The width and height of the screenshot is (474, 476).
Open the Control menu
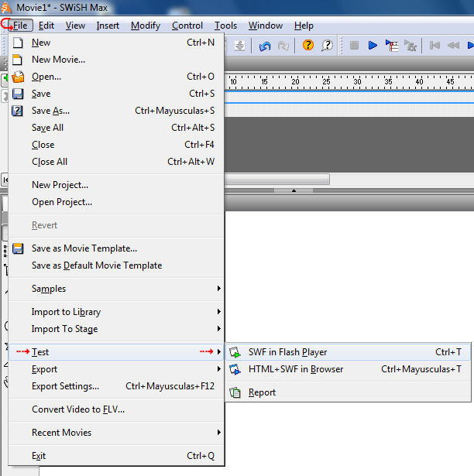click(x=187, y=26)
